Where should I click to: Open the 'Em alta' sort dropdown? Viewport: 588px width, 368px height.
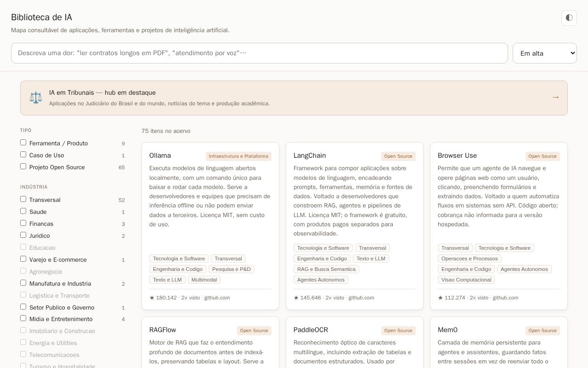pyautogui.click(x=545, y=53)
